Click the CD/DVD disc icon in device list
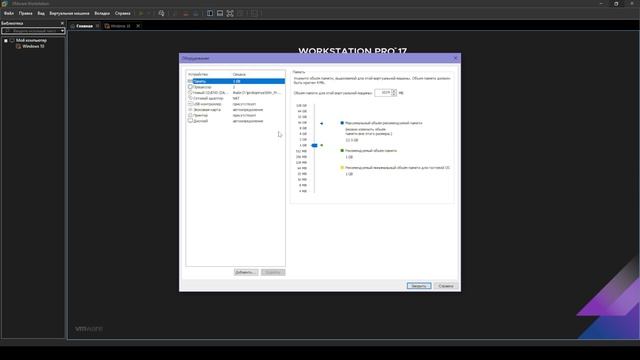This screenshot has height=360, width=640. 190,93
